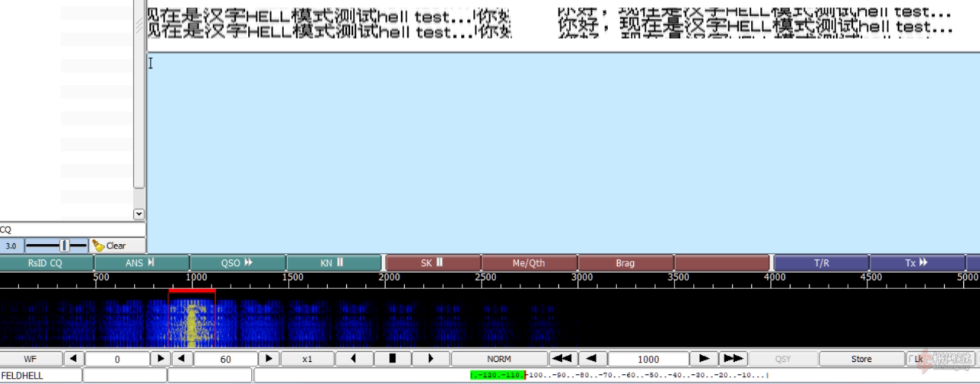Run the Brag macro button

click(x=626, y=263)
